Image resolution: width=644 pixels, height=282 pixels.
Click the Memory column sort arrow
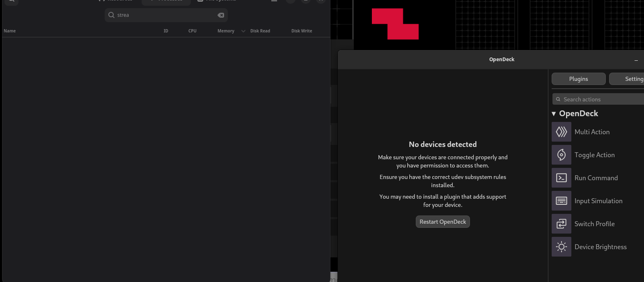coord(243,31)
